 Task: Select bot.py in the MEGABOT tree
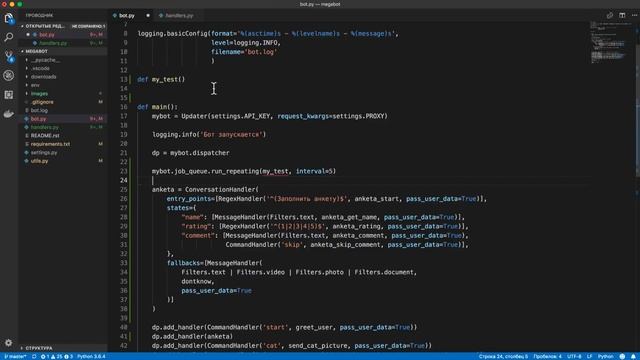38,119
